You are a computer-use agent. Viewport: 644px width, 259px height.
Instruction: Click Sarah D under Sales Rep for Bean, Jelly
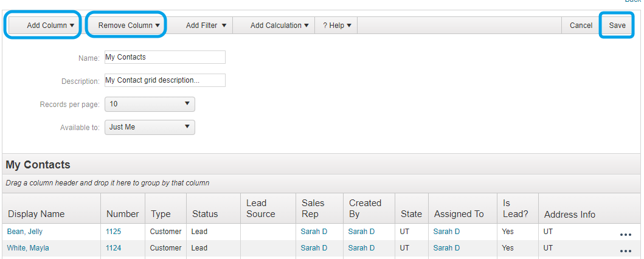[314, 232]
